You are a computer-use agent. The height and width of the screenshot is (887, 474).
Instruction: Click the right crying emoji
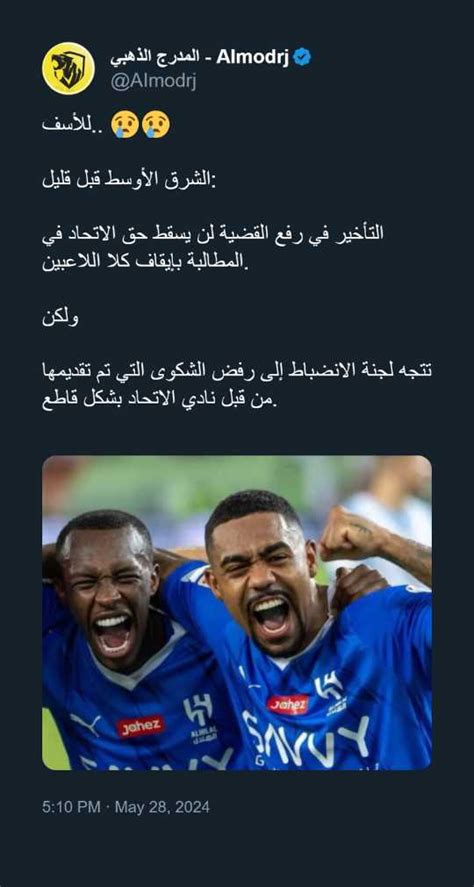click(156, 124)
